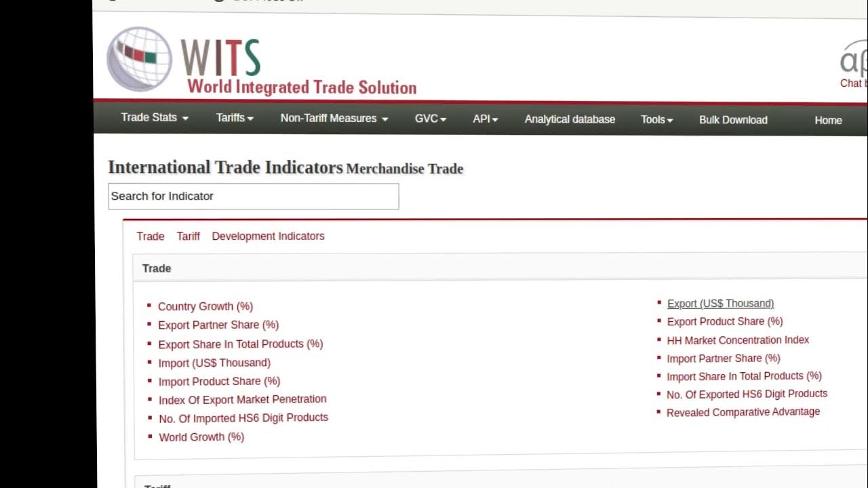Expand the Tariffs navigation dropdown
This screenshot has width=868, height=488.
pyautogui.click(x=235, y=118)
